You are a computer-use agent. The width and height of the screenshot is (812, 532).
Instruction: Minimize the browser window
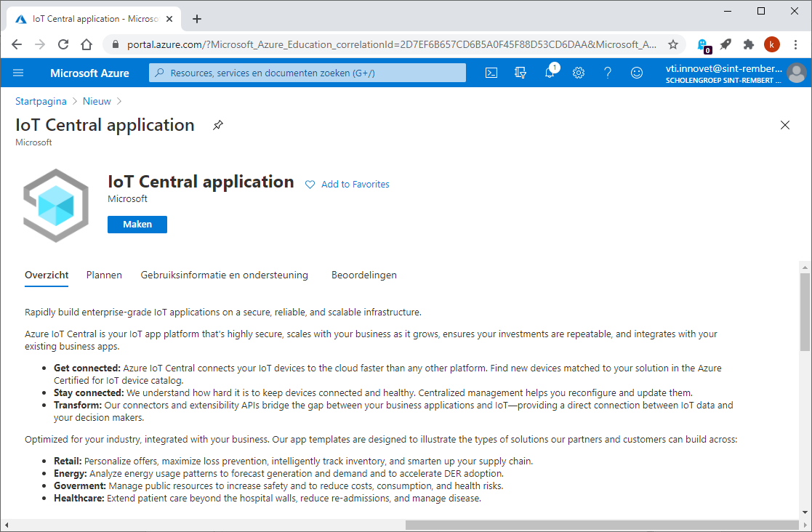pyautogui.click(x=728, y=11)
